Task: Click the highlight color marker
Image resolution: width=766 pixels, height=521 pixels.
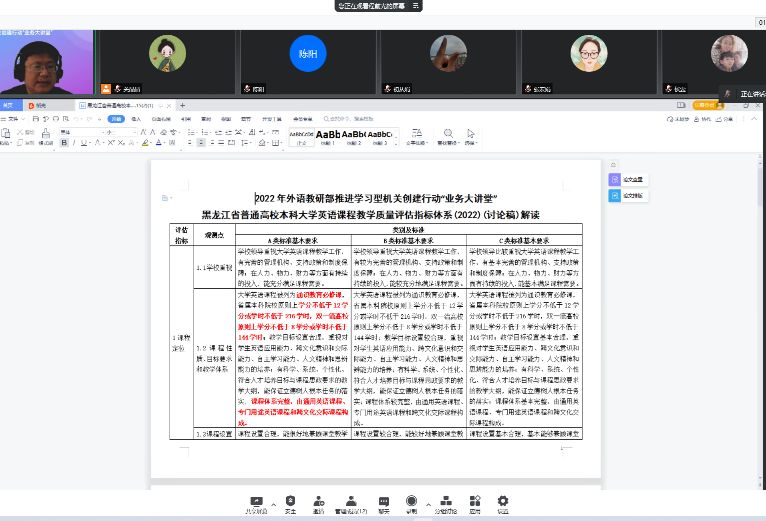Action: click(145, 143)
